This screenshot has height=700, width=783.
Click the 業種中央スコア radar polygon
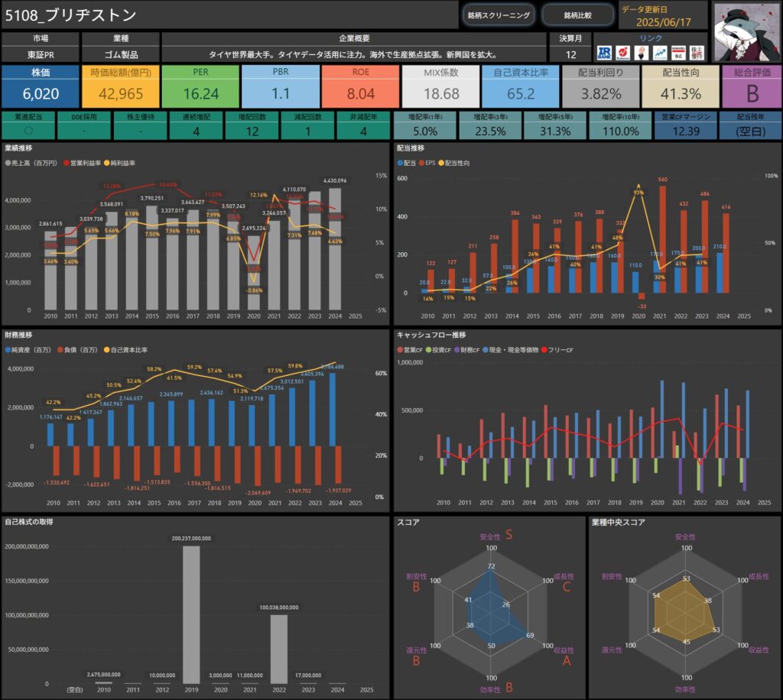click(x=684, y=611)
